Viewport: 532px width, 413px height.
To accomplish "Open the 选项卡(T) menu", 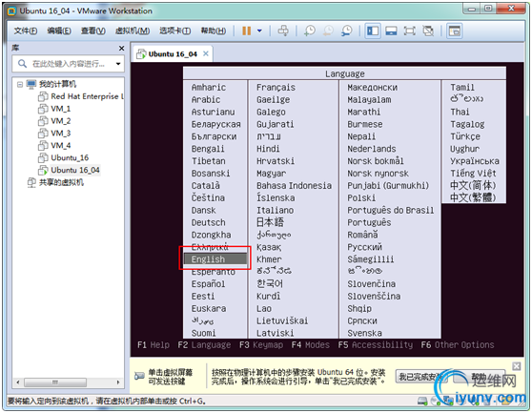I will 175,31.
